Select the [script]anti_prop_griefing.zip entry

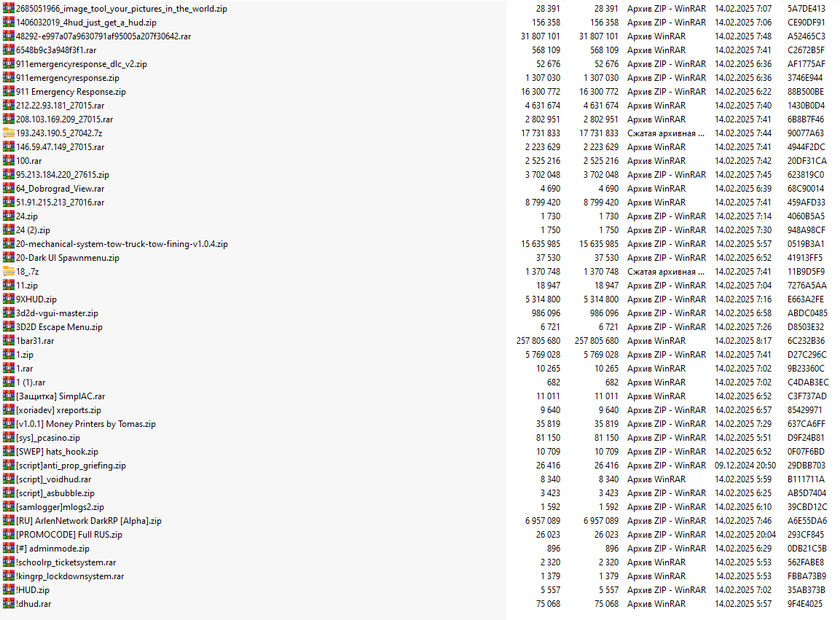pos(71,466)
